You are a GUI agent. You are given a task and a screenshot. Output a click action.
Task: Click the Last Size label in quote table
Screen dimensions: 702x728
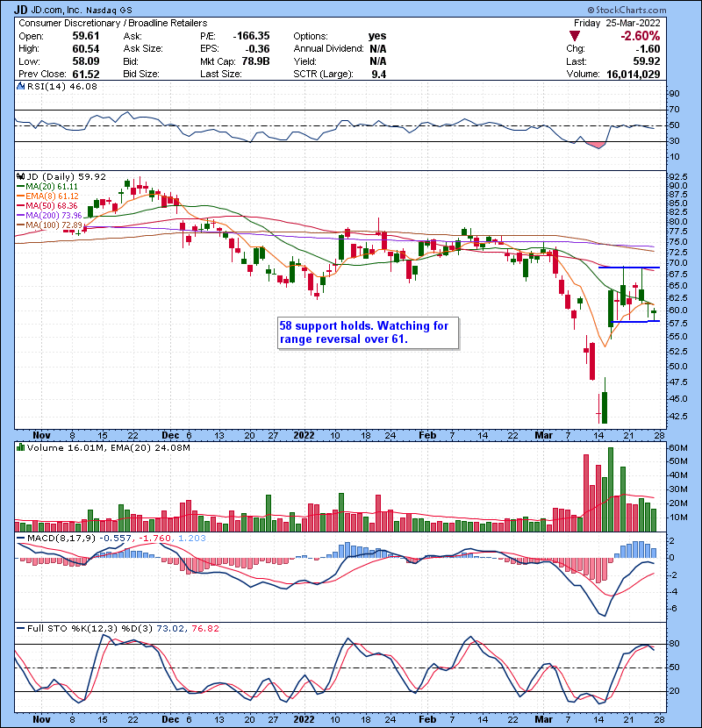[221, 75]
